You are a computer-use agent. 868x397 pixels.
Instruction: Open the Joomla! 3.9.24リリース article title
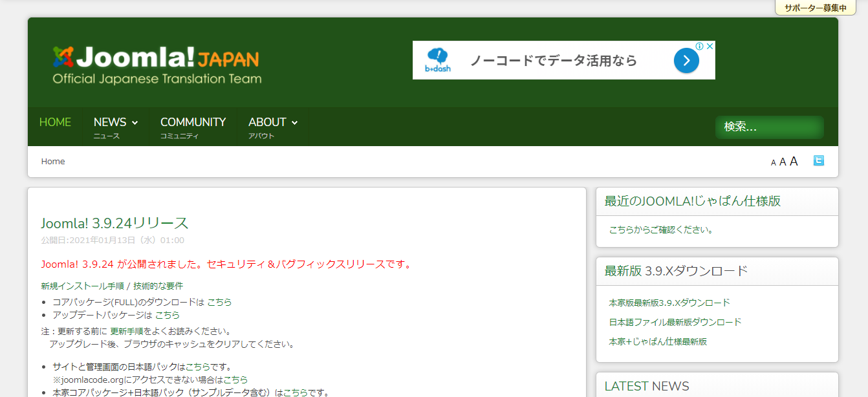point(114,223)
